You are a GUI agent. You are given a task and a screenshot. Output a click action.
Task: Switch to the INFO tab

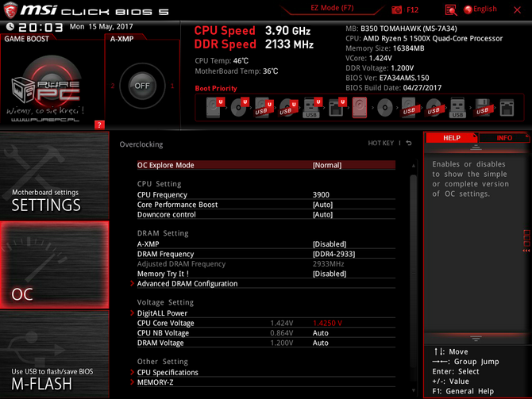click(x=504, y=138)
